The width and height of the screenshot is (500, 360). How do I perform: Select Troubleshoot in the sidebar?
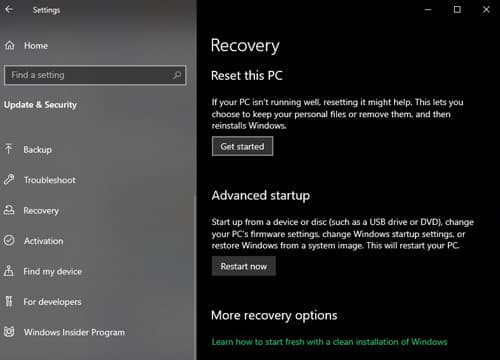[50, 180]
